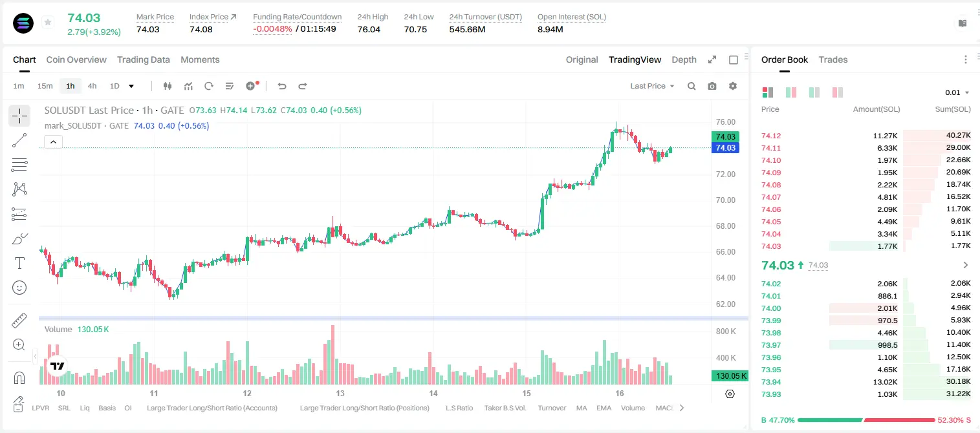Open the candlestick chart type selector
The image size is (980, 433).
click(168, 86)
